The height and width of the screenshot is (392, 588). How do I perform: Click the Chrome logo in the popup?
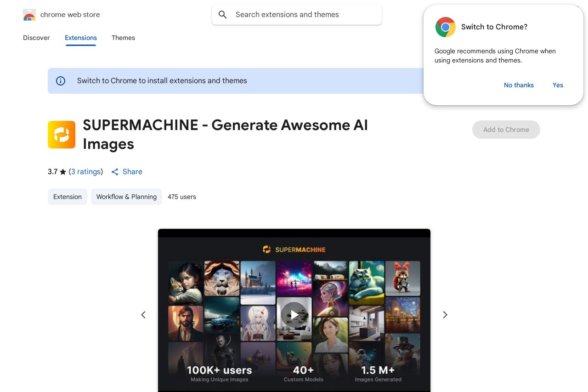pyautogui.click(x=445, y=27)
